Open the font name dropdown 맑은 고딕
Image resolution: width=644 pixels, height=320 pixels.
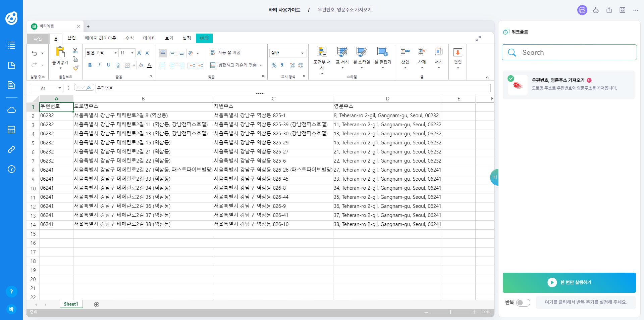[x=115, y=53]
